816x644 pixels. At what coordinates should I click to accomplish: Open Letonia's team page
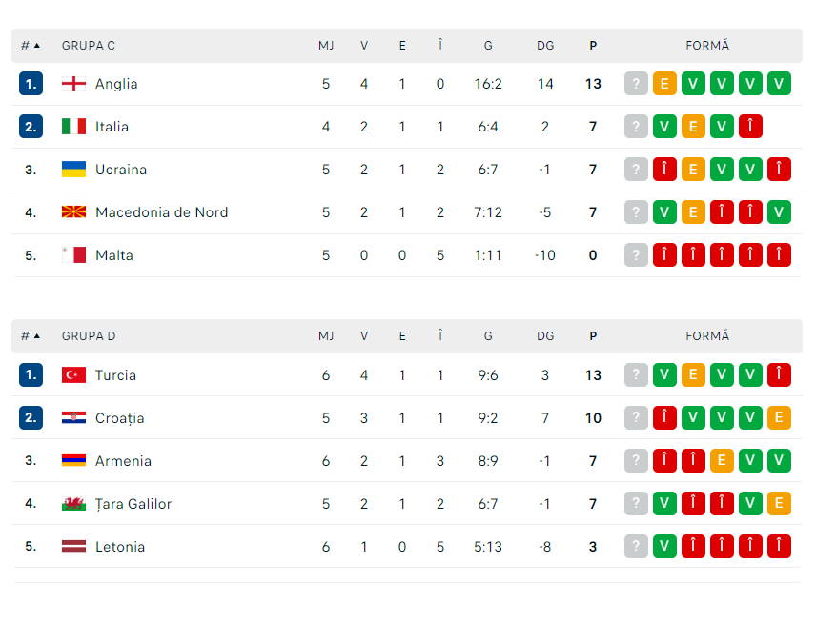[x=121, y=546]
